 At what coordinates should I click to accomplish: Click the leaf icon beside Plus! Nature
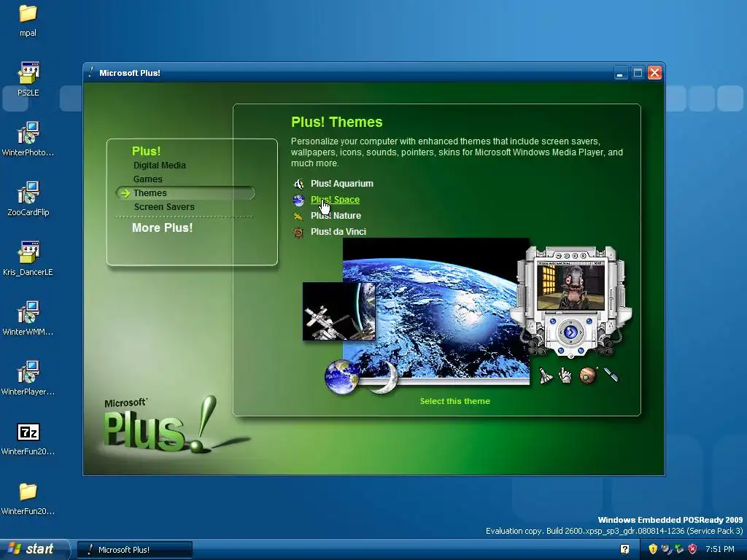click(x=298, y=216)
